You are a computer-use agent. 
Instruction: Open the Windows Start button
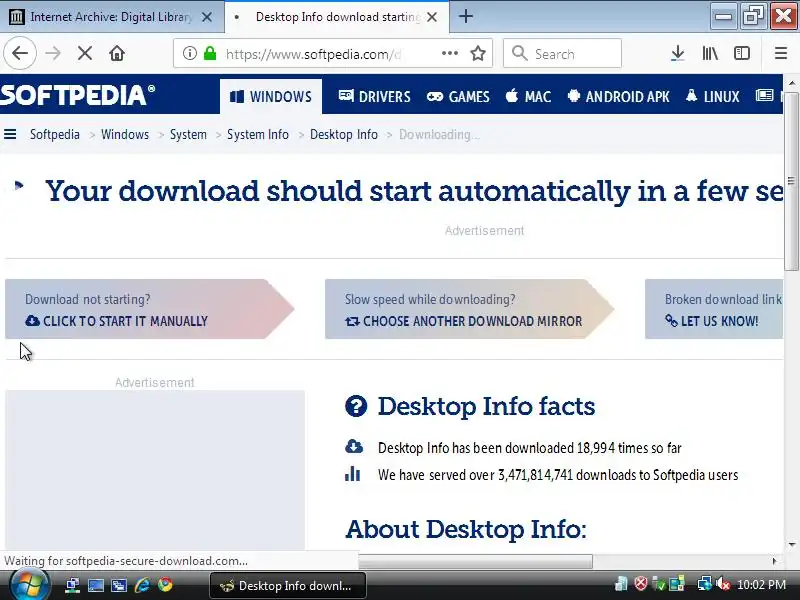click(30, 585)
